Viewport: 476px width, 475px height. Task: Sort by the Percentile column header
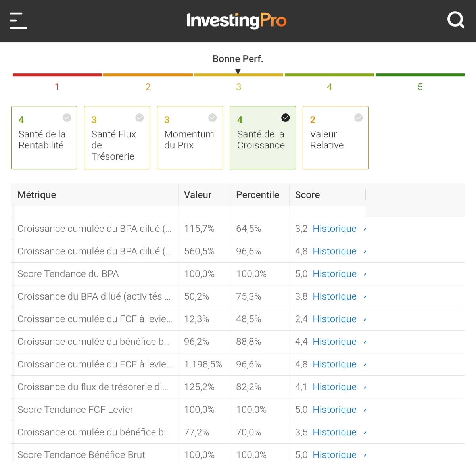[x=257, y=195]
